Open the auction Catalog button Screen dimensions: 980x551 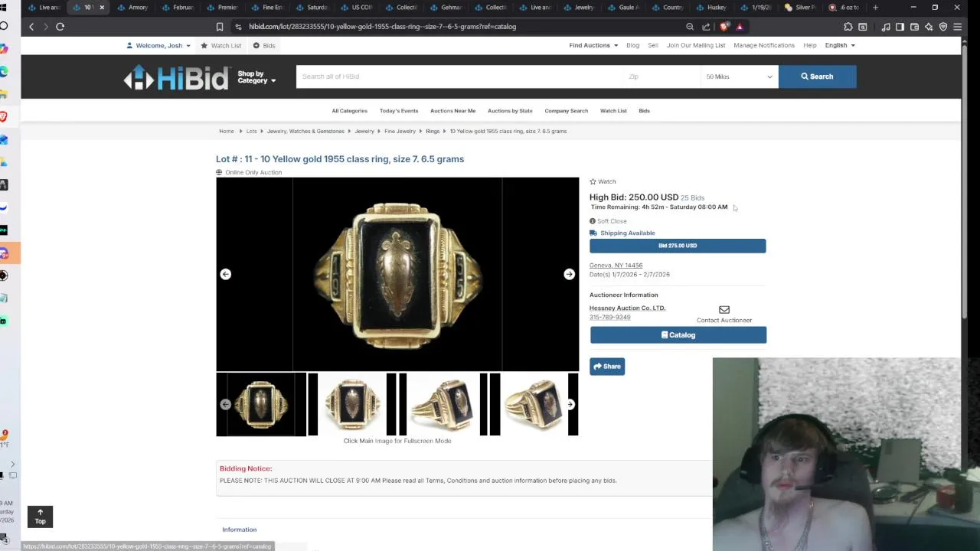[x=678, y=335]
